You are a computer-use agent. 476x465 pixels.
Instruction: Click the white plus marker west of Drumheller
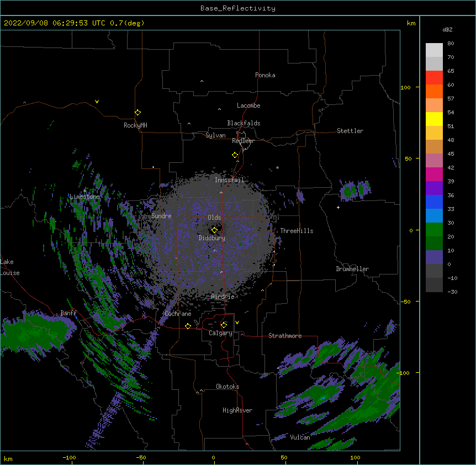click(338, 207)
